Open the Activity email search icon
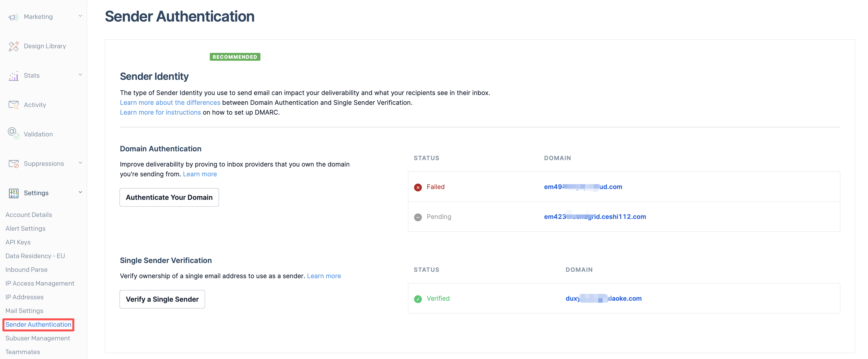The height and width of the screenshot is (359, 868). pos(13,105)
